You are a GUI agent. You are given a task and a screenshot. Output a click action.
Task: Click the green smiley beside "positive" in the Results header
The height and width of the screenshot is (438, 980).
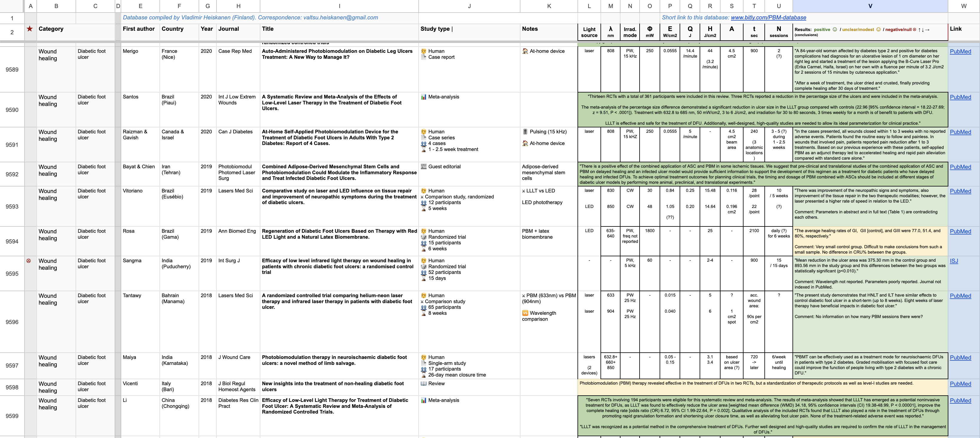point(835,29)
